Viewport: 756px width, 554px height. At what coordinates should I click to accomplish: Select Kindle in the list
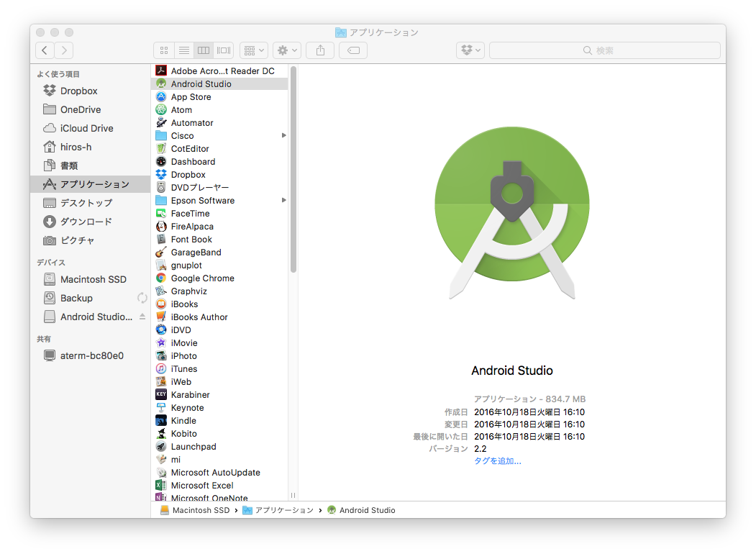click(x=220, y=421)
